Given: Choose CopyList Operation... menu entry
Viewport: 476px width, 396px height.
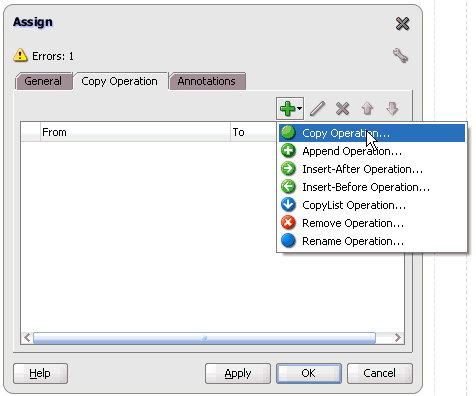Looking at the screenshot, I should tap(372, 205).
